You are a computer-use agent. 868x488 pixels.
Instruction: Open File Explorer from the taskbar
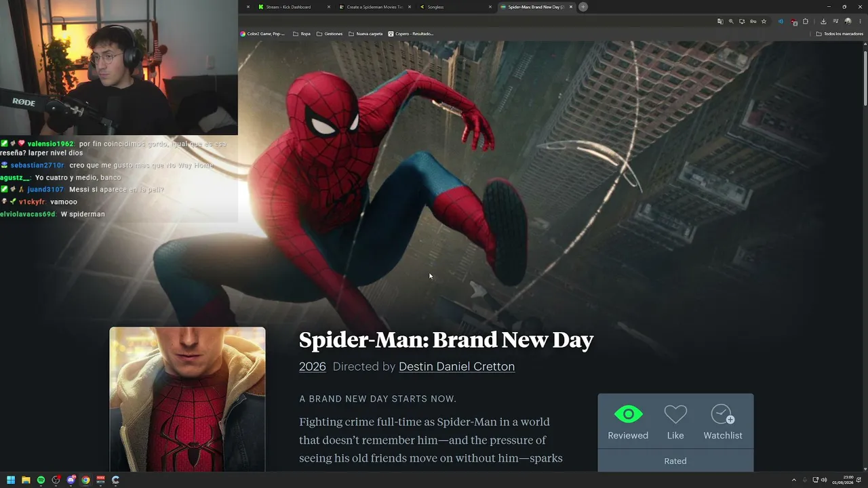[26, 480]
